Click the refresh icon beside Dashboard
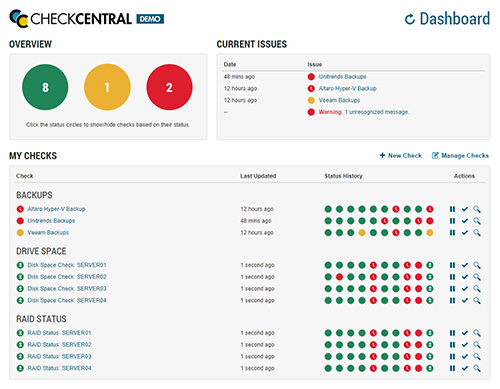 [410, 19]
